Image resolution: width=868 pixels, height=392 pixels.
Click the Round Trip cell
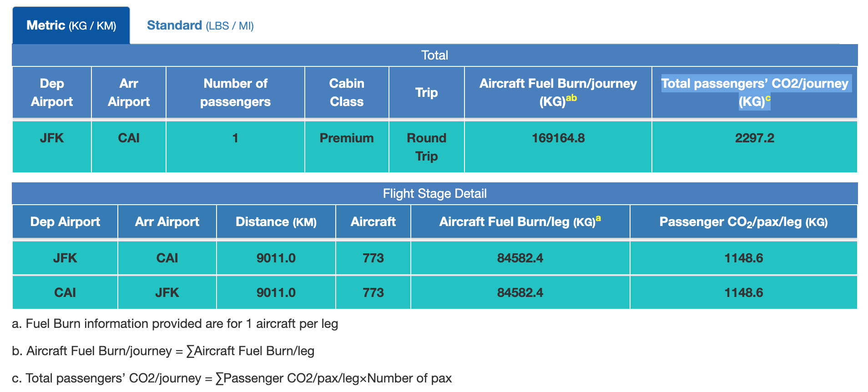[x=426, y=147]
